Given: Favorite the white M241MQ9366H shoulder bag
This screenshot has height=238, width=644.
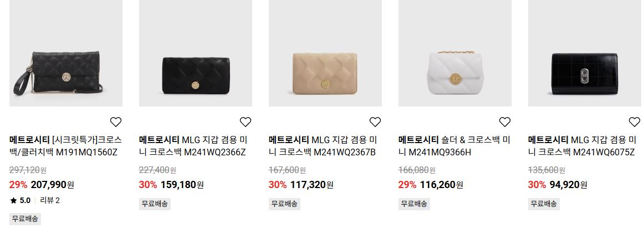Looking at the screenshot, I should pos(505,121).
